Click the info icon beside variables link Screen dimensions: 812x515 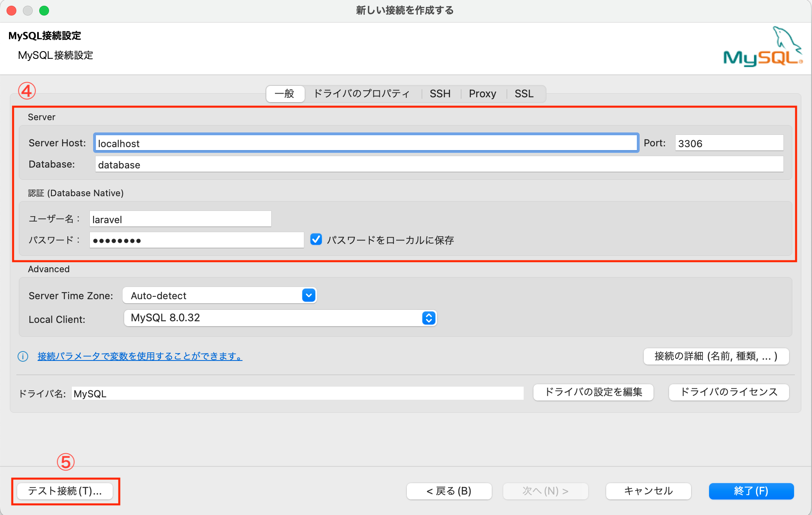(x=23, y=356)
